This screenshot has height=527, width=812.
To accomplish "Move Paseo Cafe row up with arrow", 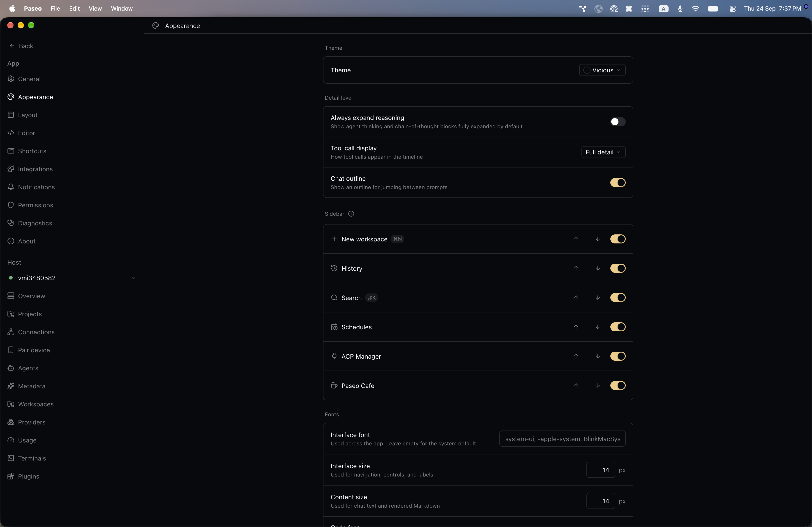I will tap(576, 385).
